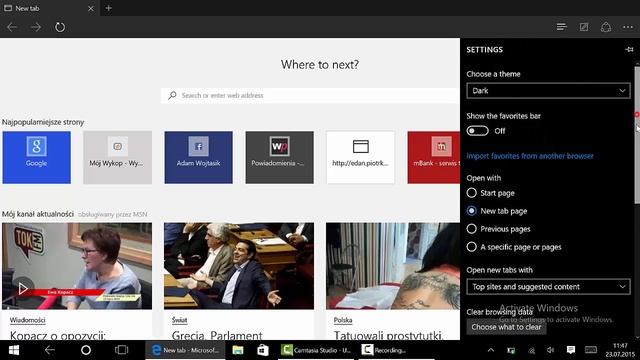The width and height of the screenshot is (640, 360).
Task: Open the Mój Wykop top site tile
Action: point(118,157)
